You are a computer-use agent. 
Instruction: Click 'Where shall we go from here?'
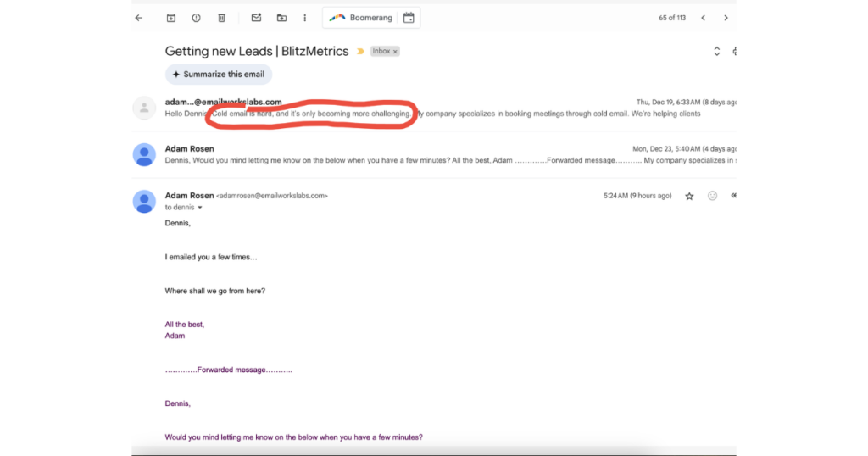(214, 291)
